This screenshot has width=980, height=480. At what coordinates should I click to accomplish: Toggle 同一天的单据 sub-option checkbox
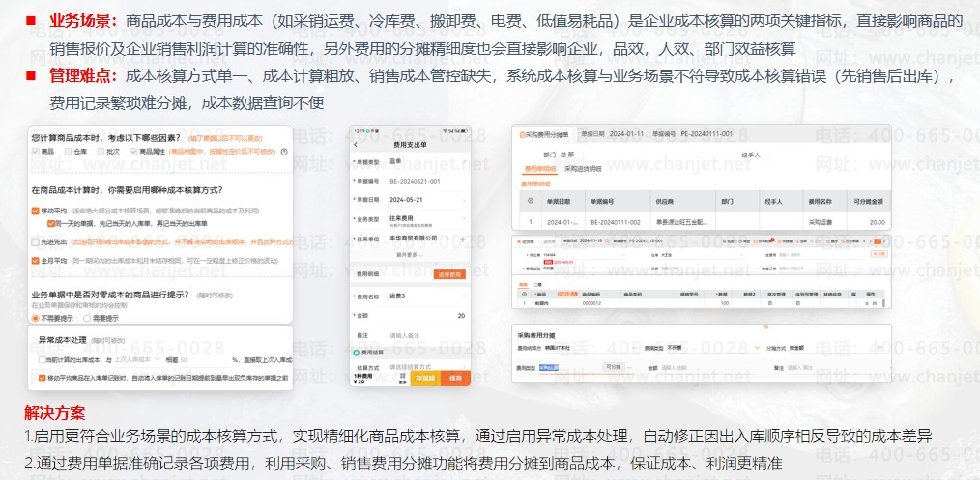pyautogui.click(x=50, y=223)
